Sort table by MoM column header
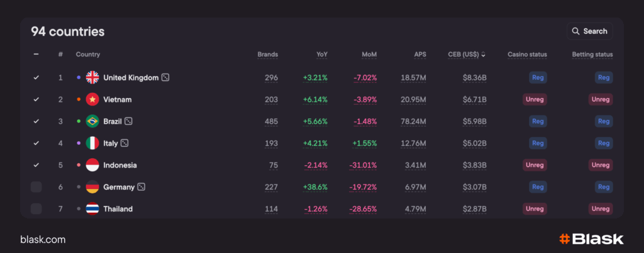Image resolution: width=644 pixels, height=253 pixels. pyautogui.click(x=369, y=55)
